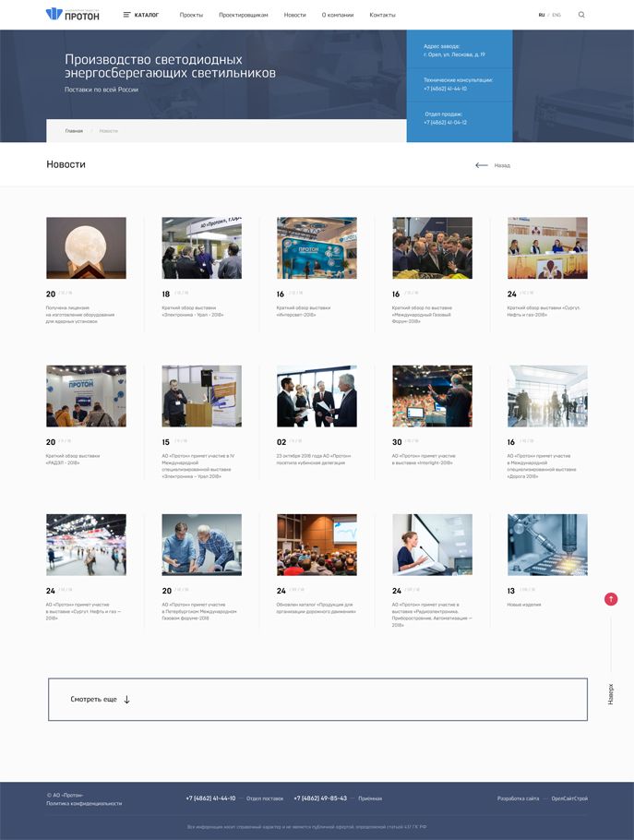The width and height of the screenshot is (634, 840).
Task: Open the moon lamp news thumbnail
Action: tap(86, 247)
